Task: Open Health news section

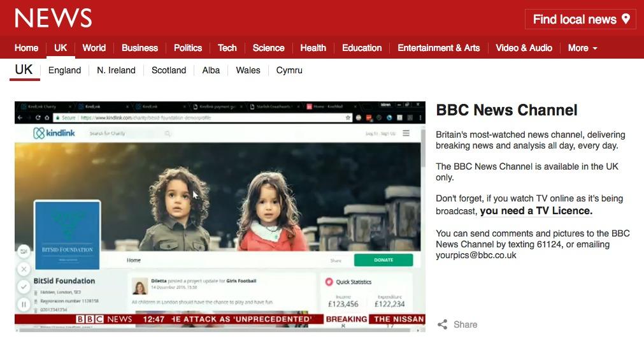Action: (313, 48)
